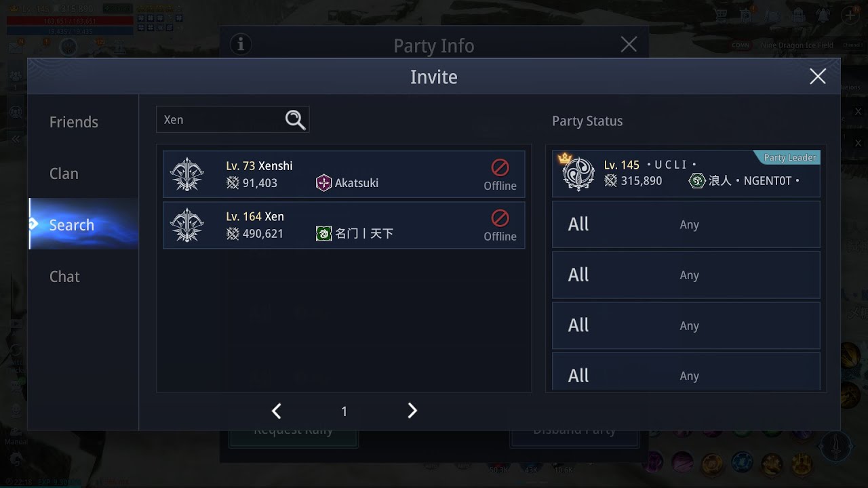Image resolution: width=868 pixels, height=488 pixels.
Task: Click the magnifying glass search icon
Action: tap(295, 120)
